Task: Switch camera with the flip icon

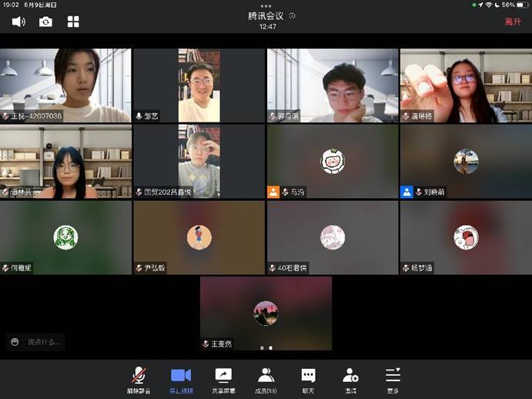Action: (x=45, y=22)
